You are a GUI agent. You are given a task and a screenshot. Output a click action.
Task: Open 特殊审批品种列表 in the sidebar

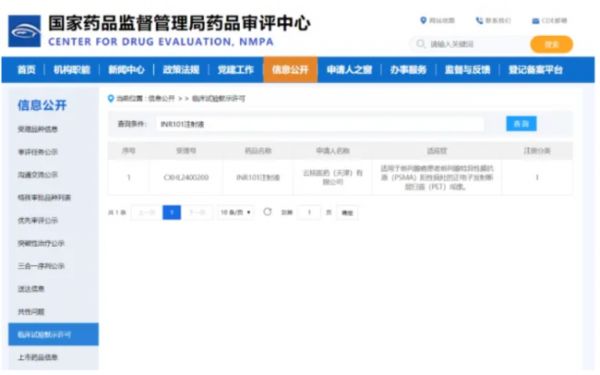[x=44, y=197]
